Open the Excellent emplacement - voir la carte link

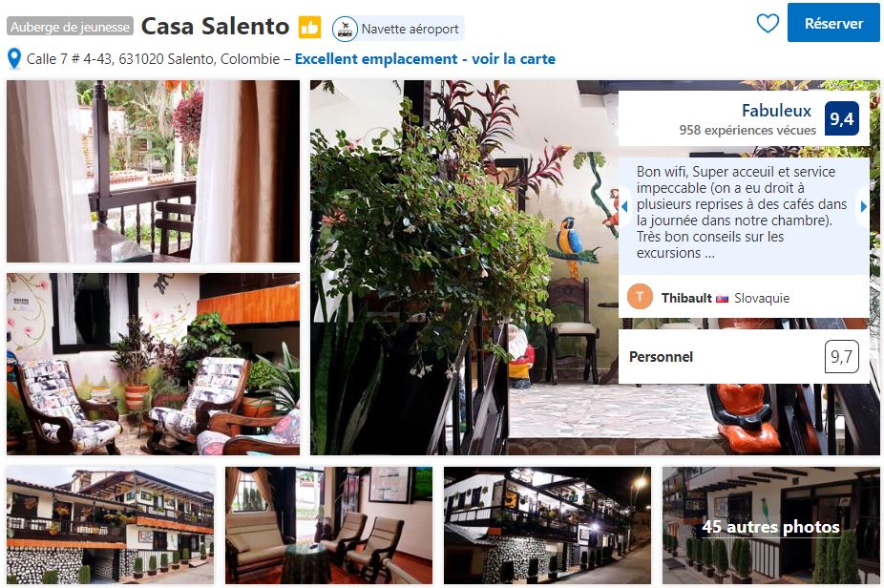pyautogui.click(x=425, y=58)
